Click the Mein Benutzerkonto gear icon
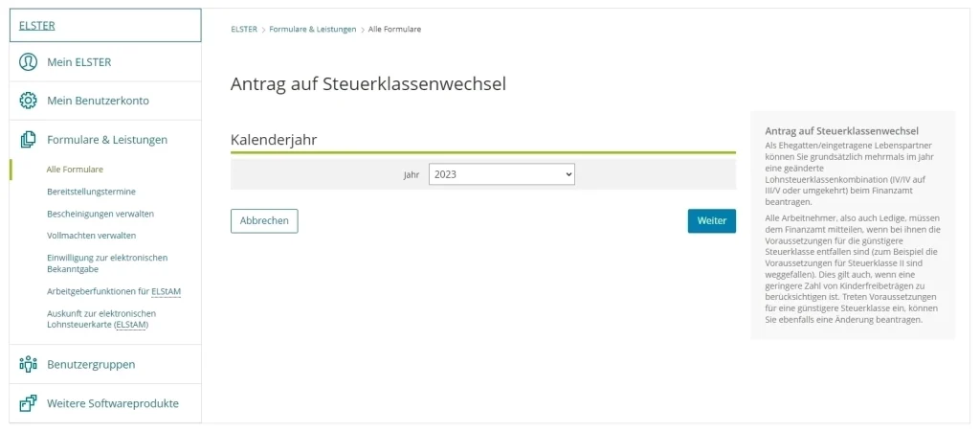Viewport: 980px width, 432px height. (28, 101)
